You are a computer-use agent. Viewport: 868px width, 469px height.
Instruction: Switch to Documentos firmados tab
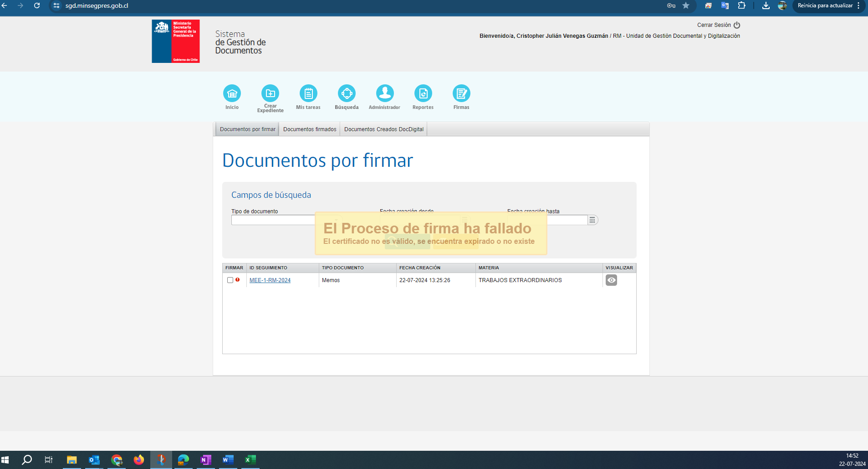(310, 129)
